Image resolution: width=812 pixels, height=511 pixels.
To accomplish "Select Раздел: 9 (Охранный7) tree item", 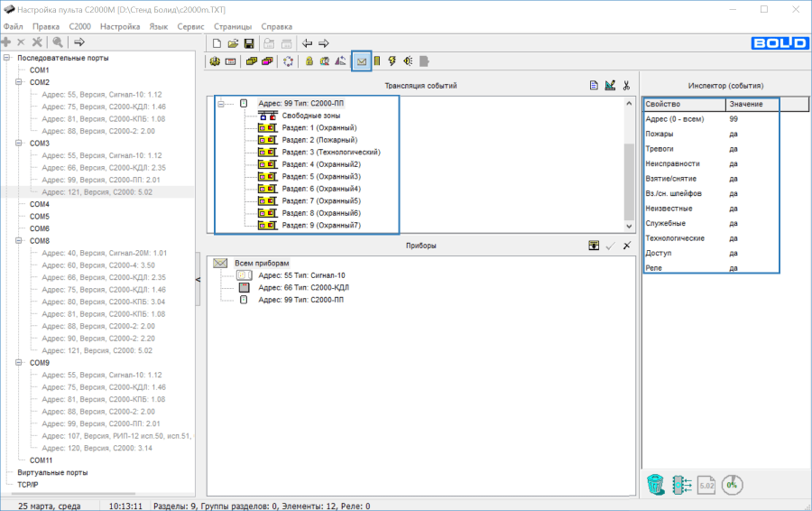I will coord(321,226).
